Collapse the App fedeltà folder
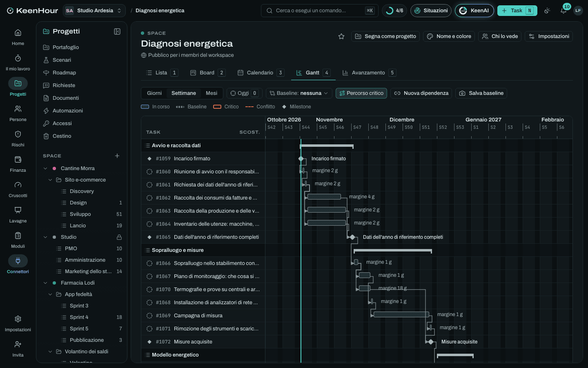The width and height of the screenshot is (588, 368). pos(50,294)
